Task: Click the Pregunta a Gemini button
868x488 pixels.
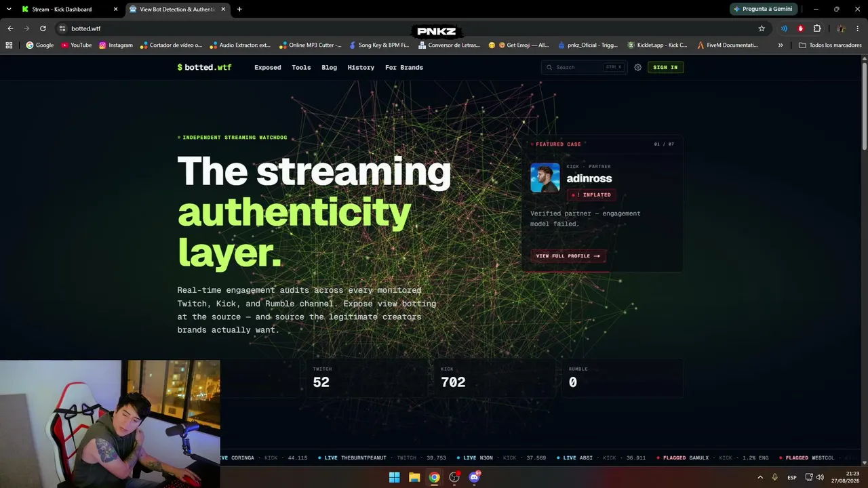Action: click(x=763, y=9)
